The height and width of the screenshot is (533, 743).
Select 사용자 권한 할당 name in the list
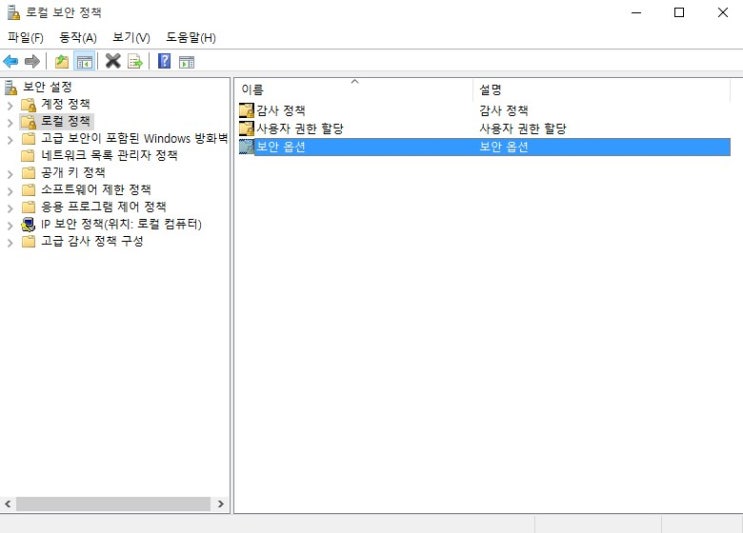point(299,128)
